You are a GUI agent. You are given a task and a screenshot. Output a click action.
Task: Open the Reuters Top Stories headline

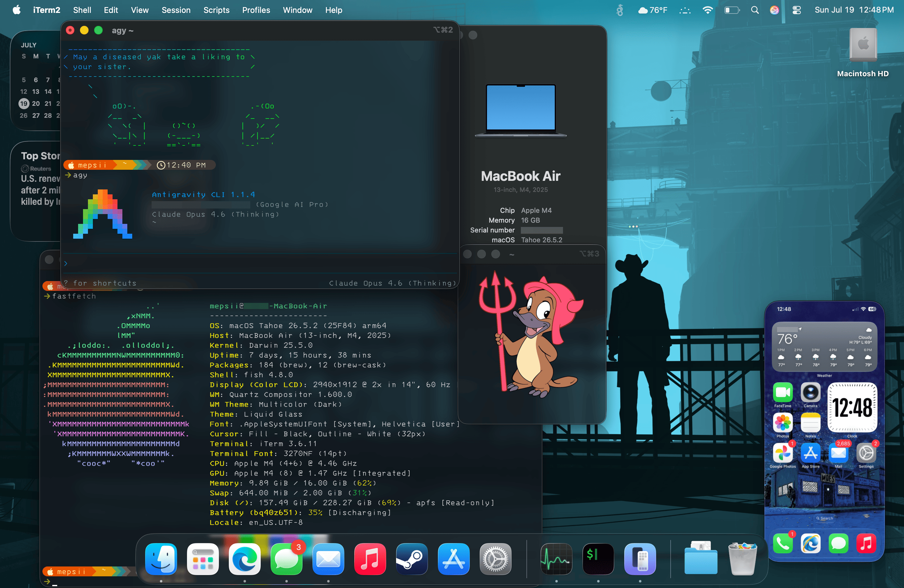click(x=40, y=190)
